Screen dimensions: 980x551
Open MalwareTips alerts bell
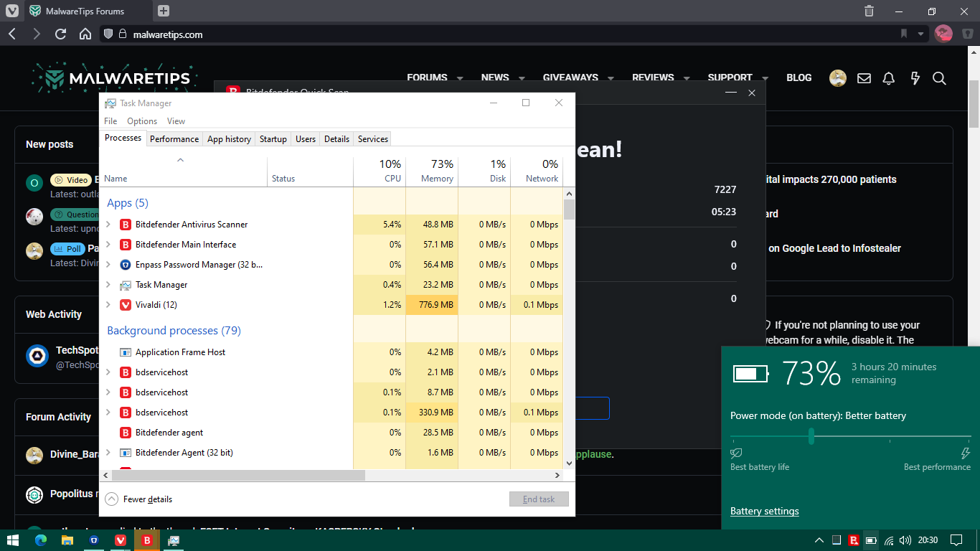pyautogui.click(x=889, y=78)
